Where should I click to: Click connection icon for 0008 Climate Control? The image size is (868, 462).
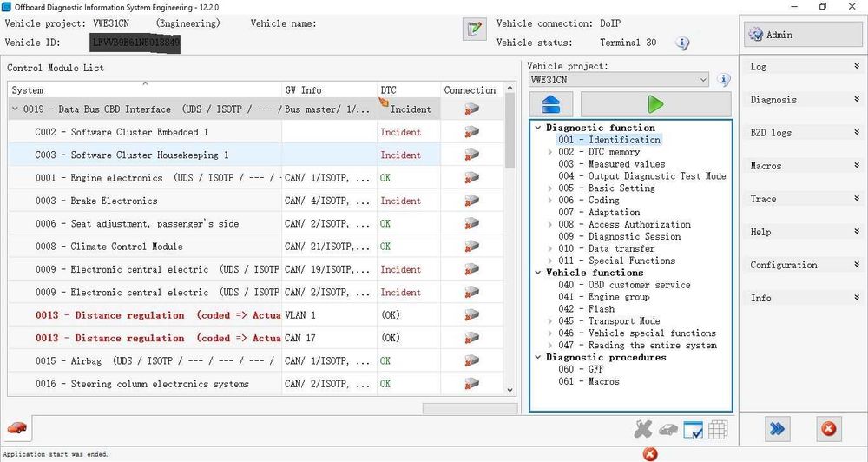tap(471, 247)
